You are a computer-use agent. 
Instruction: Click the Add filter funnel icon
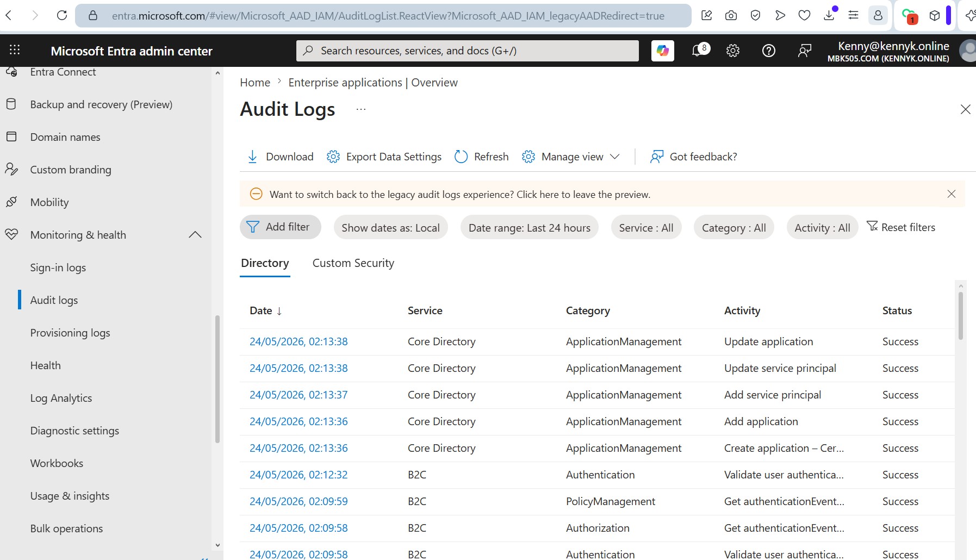tap(253, 227)
